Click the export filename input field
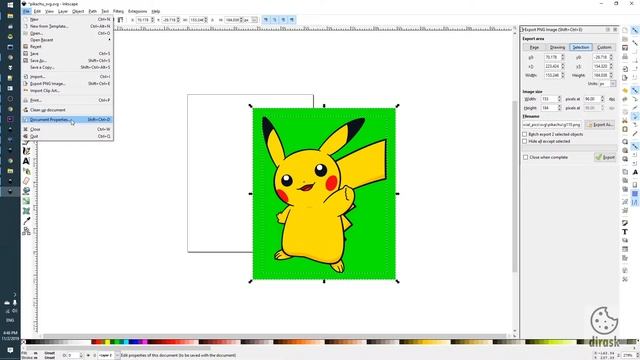This screenshot has width=640, height=360. click(552, 124)
